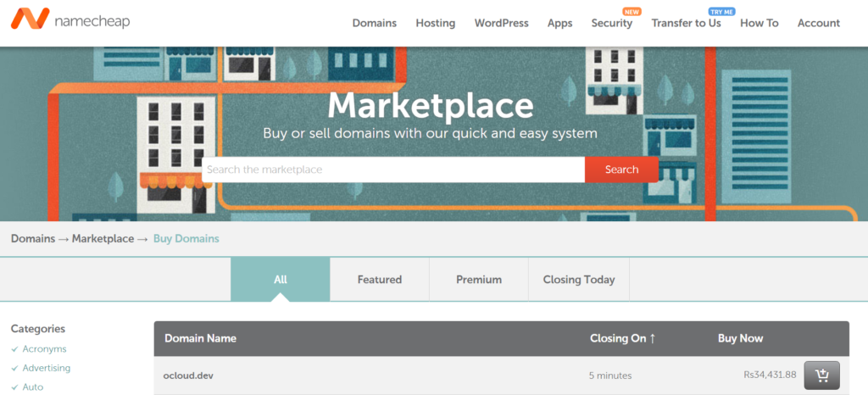The width and height of the screenshot is (868, 395).
Task: Select the All tab
Action: click(281, 280)
